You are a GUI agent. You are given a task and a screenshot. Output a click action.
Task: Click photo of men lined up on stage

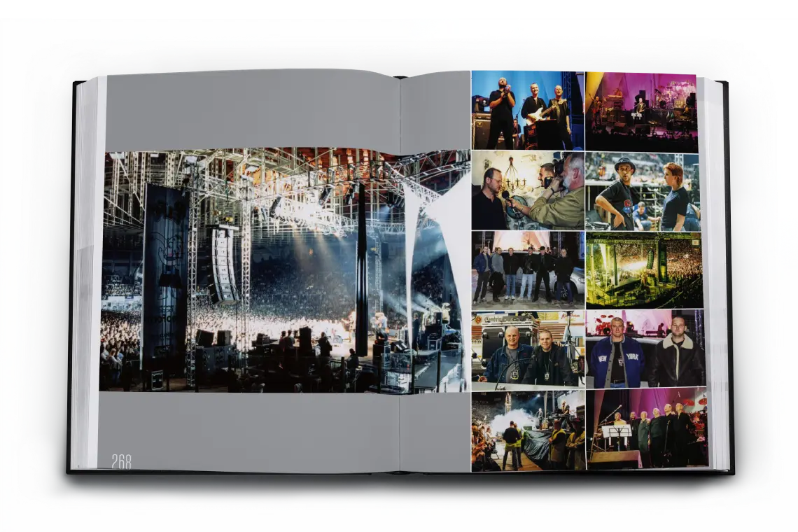coord(646,428)
